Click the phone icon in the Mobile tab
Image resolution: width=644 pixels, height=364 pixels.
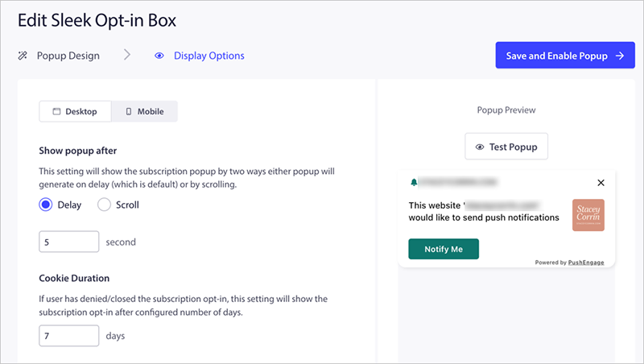129,112
